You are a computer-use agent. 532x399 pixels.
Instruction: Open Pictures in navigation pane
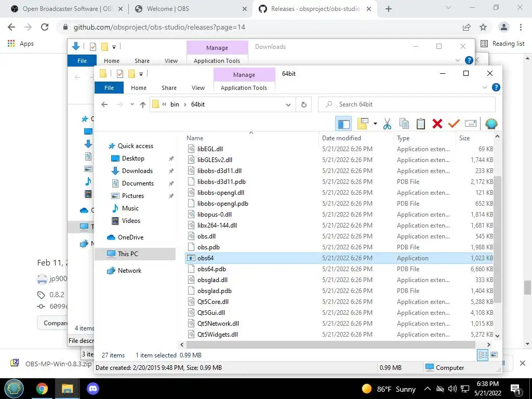pyautogui.click(x=132, y=196)
